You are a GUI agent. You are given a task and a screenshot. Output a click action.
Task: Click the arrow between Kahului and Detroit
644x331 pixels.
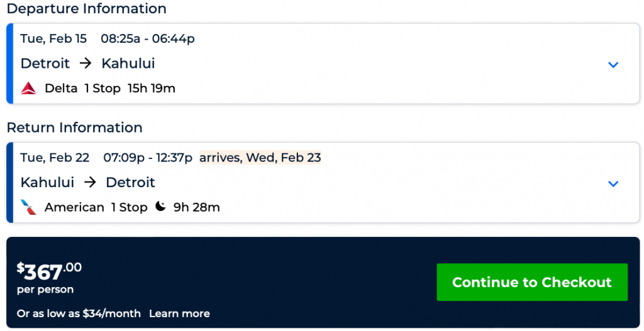(90, 182)
